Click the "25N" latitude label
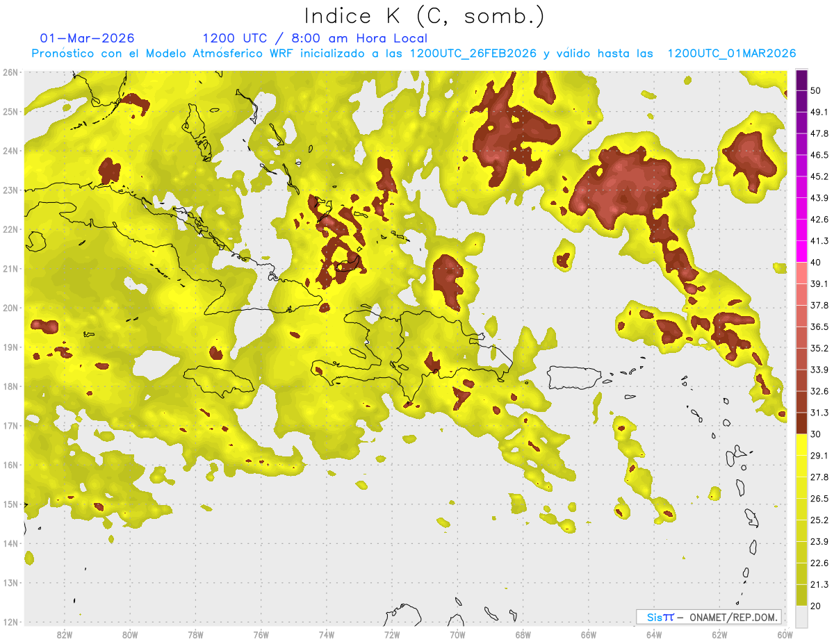 coord(10,111)
